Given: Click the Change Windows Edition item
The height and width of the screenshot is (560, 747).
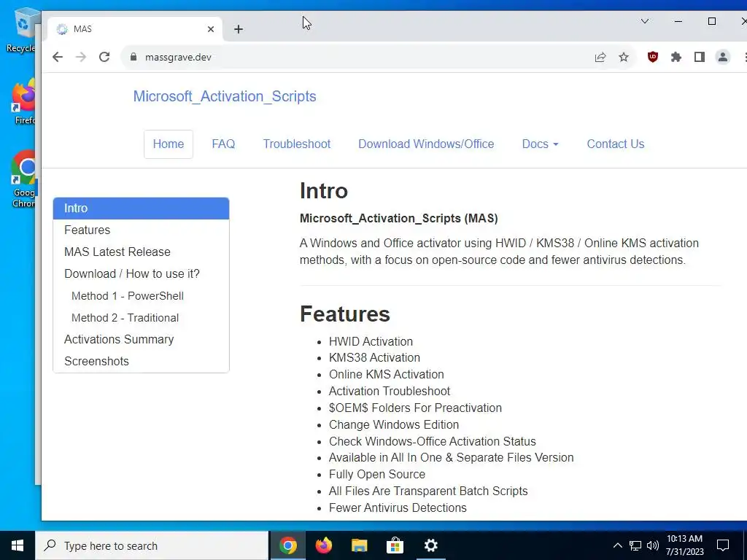Looking at the screenshot, I should pos(394,424).
